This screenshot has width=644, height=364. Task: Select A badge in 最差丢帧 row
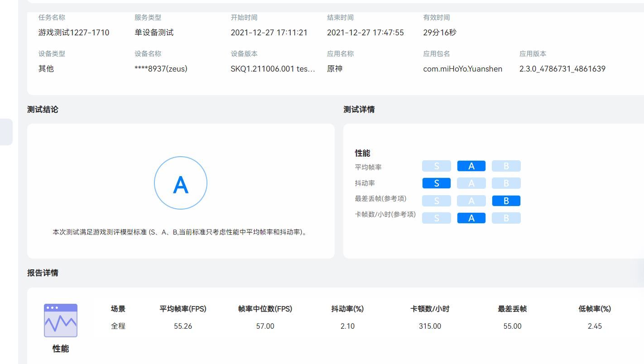click(471, 201)
